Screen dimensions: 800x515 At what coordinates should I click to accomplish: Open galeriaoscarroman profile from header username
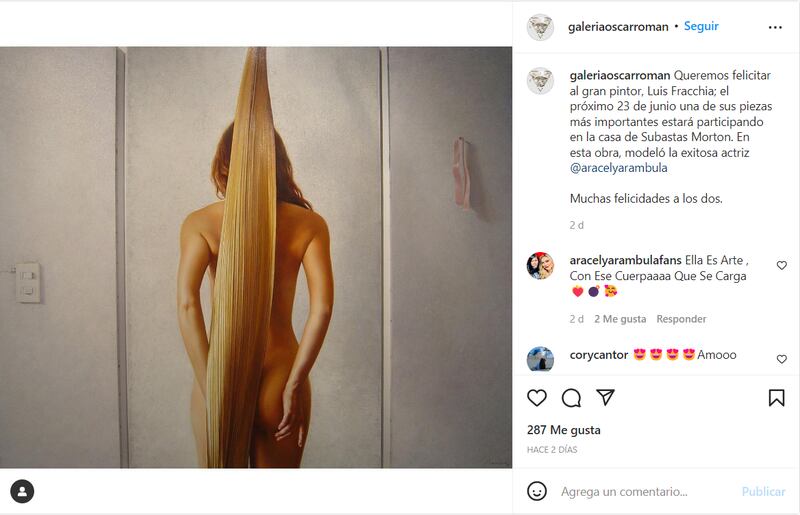[x=618, y=27]
